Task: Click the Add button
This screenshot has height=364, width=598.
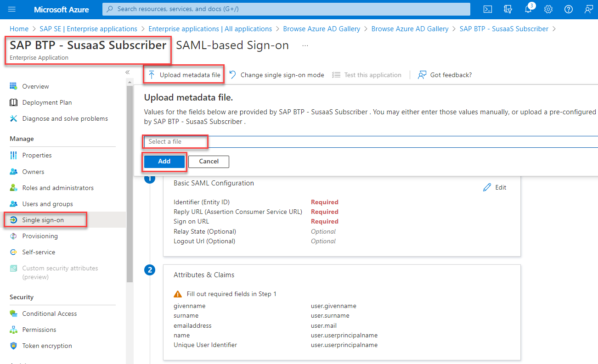Action: tap(164, 161)
